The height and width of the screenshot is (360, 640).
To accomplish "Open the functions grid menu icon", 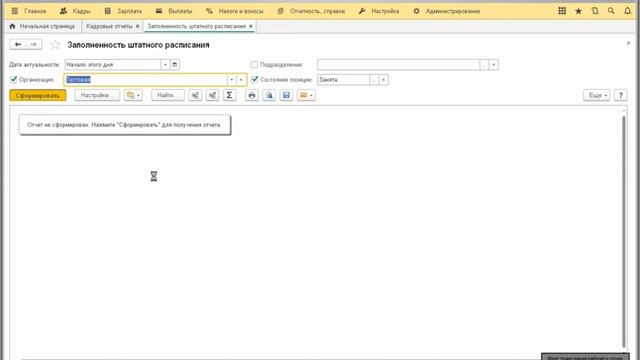I will 562,11.
